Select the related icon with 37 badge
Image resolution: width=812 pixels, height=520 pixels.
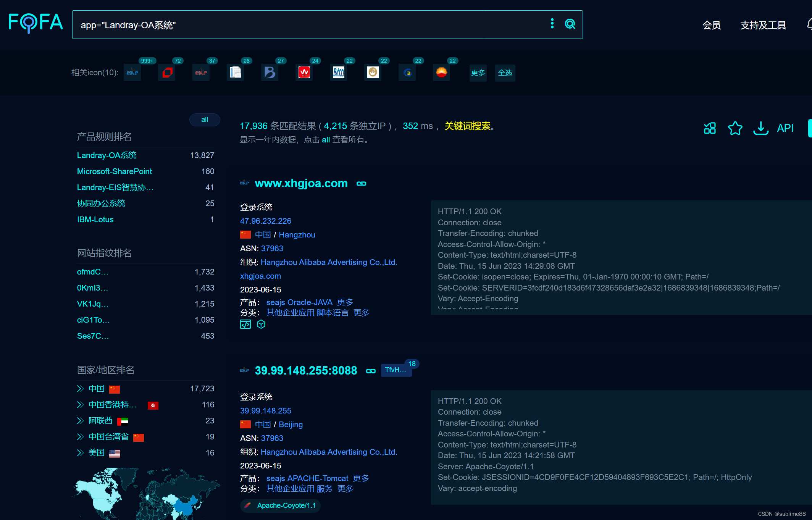(201, 73)
